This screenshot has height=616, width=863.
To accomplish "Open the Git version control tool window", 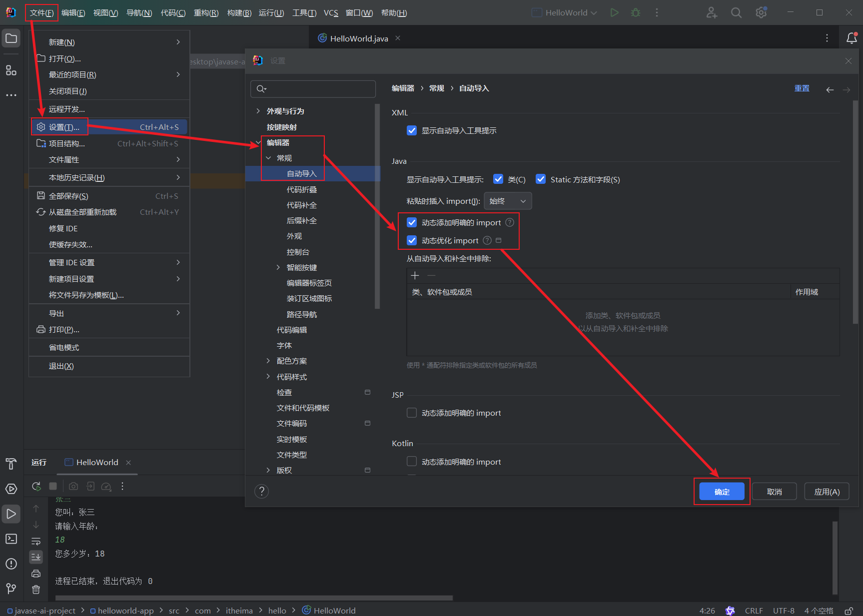I will (11, 589).
